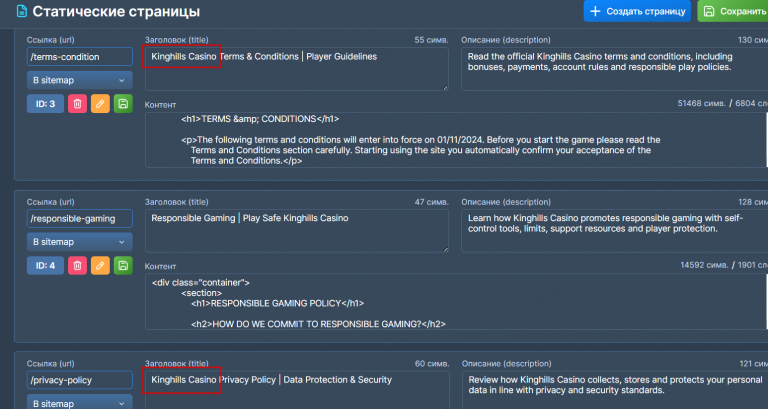The width and height of the screenshot is (768, 409).
Task: Open the sitemap dropdown for /terms-condition
Action: tap(80, 80)
